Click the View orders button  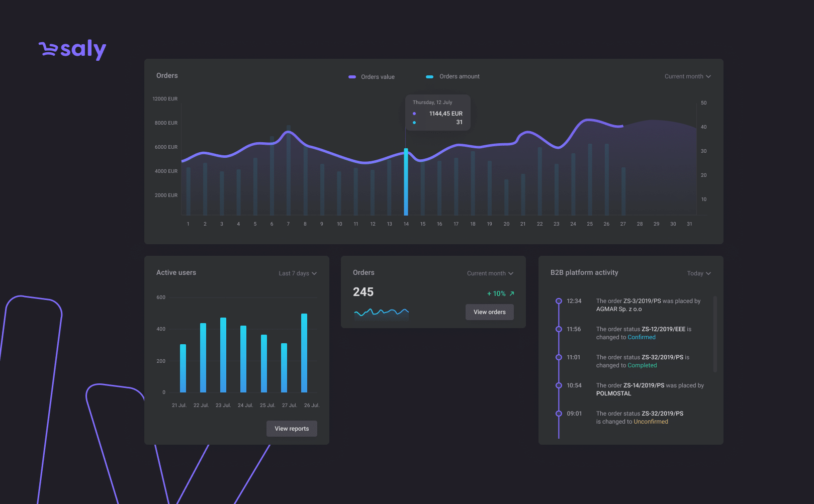pyautogui.click(x=490, y=312)
